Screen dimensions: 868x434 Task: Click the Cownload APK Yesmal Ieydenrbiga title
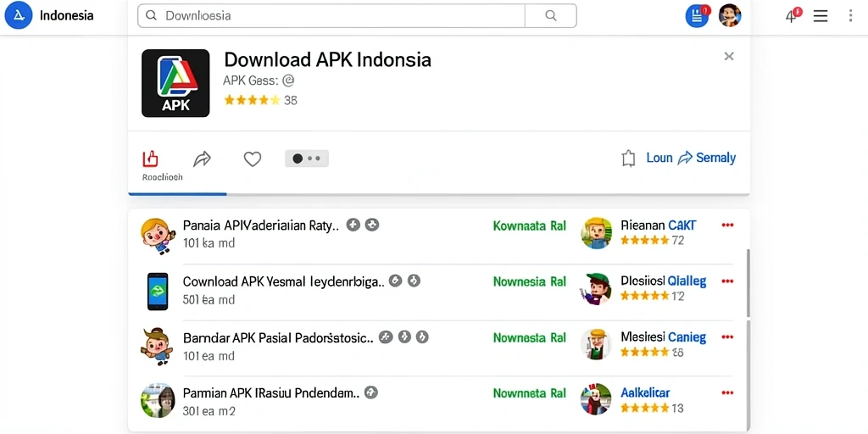pyautogui.click(x=283, y=281)
